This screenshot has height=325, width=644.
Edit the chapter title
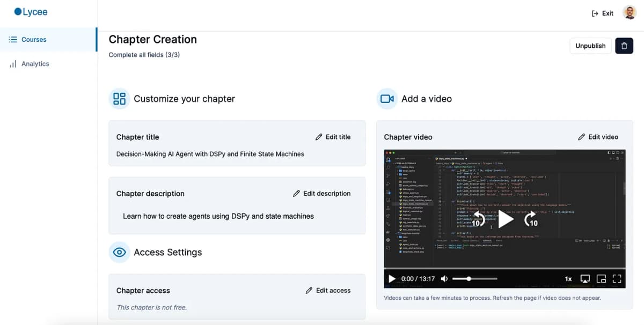[x=333, y=137]
